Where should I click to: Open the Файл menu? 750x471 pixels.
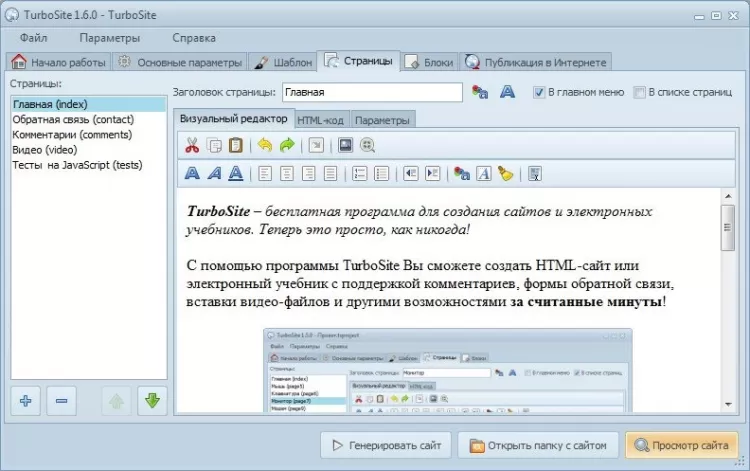pos(33,38)
